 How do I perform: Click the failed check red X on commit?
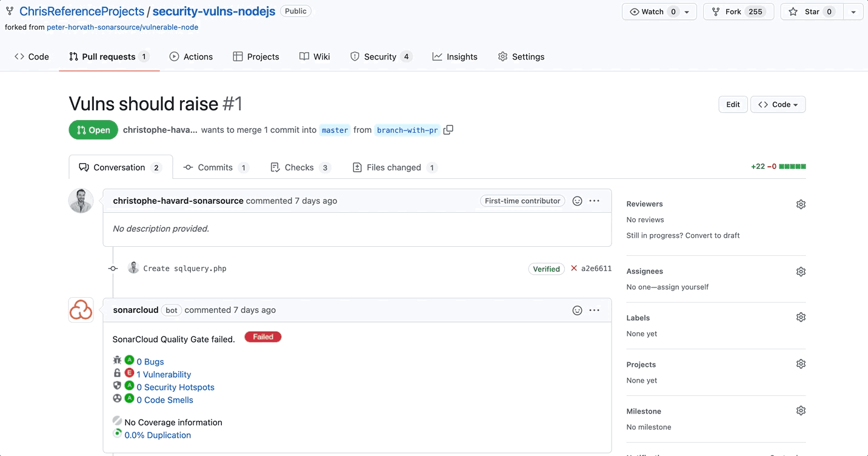tap(573, 269)
